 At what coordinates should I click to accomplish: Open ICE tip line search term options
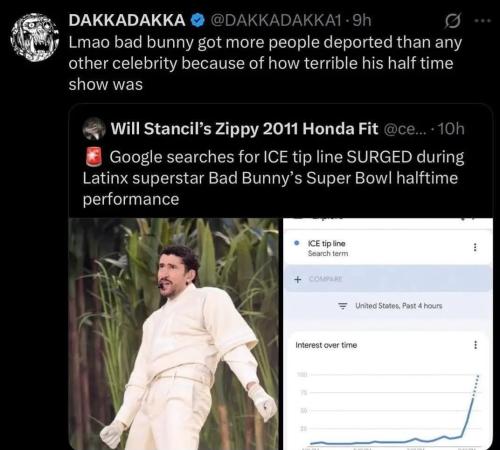click(475, 247)
